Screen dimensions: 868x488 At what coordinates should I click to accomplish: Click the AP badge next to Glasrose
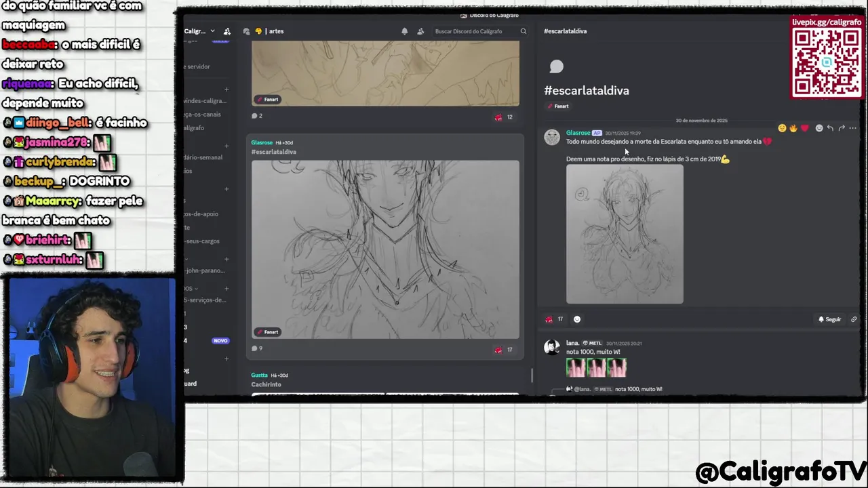coord(597,133)
